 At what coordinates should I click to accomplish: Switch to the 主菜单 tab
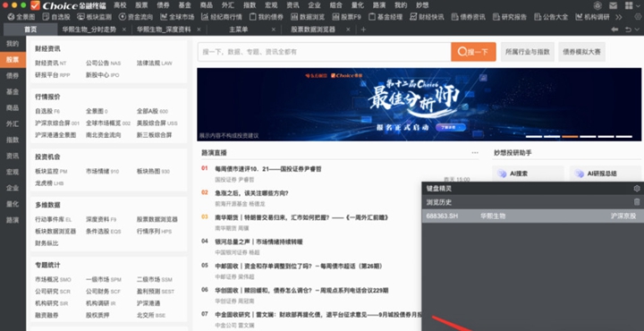[x=239, y=30]
